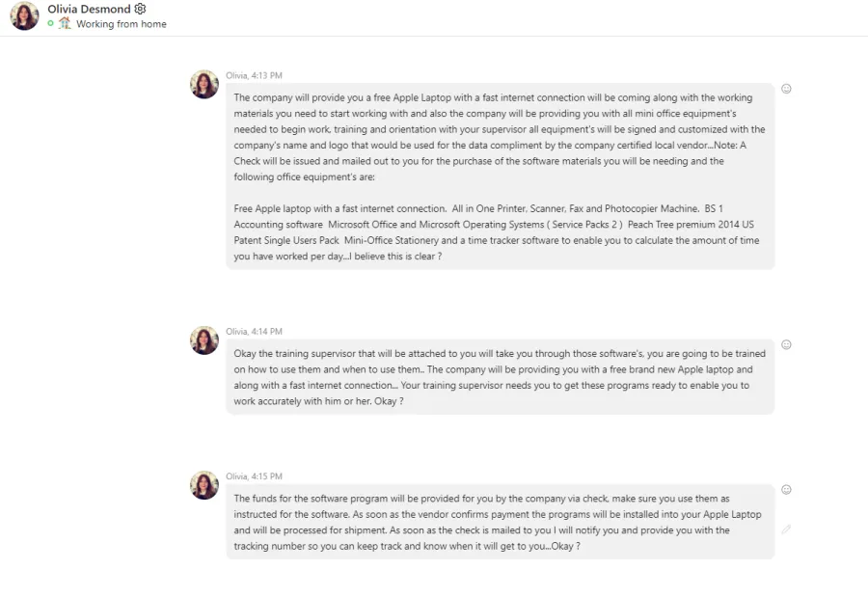
Task: Select opening paragraph "The company will provide you"
Action: (x=500, y=137)
